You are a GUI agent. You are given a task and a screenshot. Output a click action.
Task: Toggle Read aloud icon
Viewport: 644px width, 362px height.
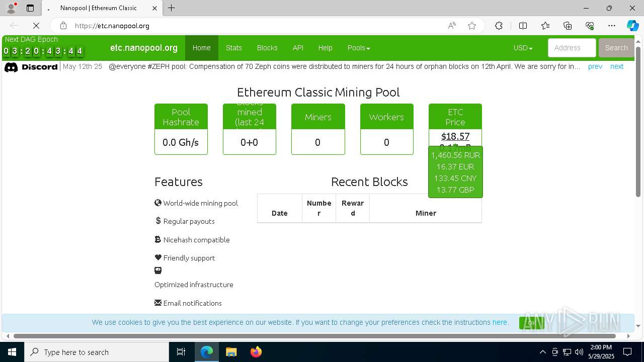pyautogui.click(x=452, y=26)
